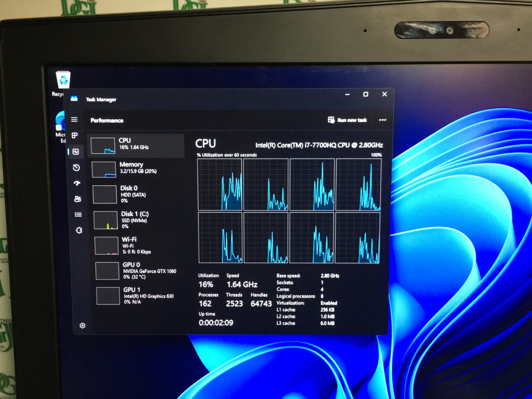
Task: Click '% Utilization over 60 seconds' label
Action: coord(227,155)
